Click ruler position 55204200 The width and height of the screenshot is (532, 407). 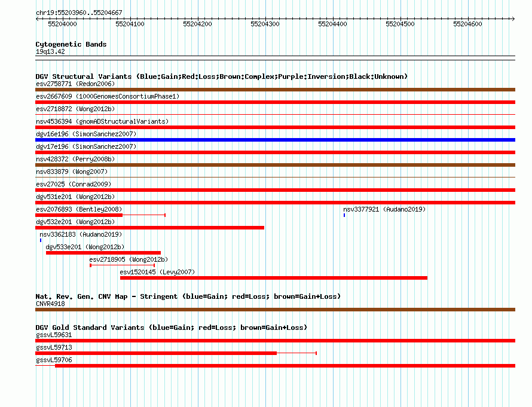click(197, 24)
